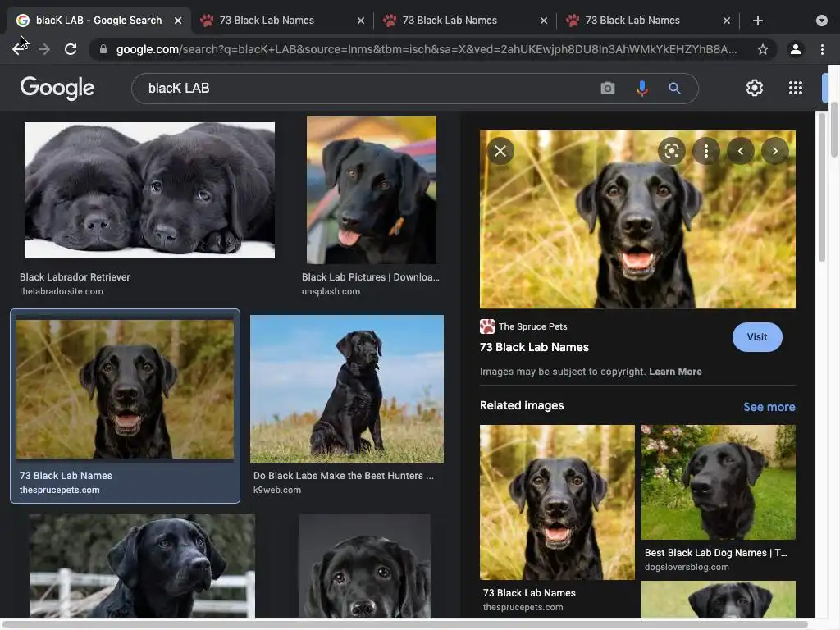Screen dimensions: 840x630
Task: Close the second tab, 73 Black Lab Names
Action: 361,21
